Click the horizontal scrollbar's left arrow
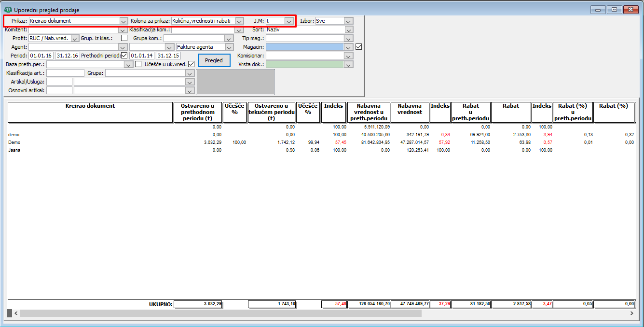The width and height of the screenshot is (644, 327). coord(16,313)
